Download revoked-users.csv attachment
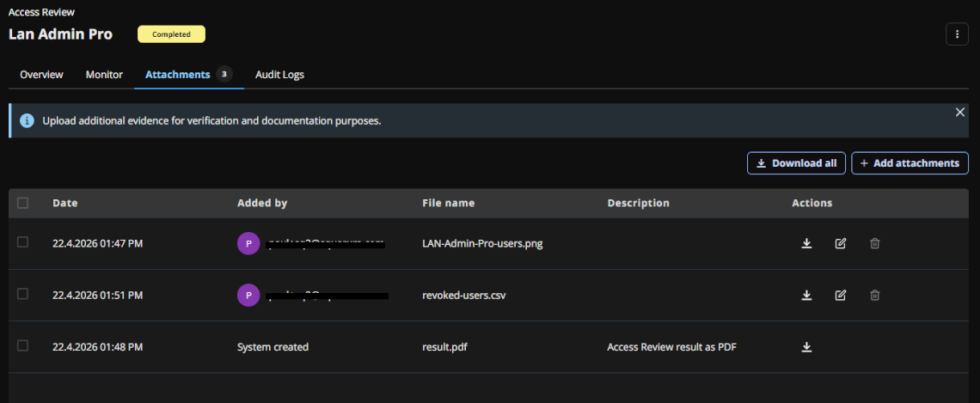Image resolution: width=980 pixels, height=403 pixels. click(x=806, y=295)
